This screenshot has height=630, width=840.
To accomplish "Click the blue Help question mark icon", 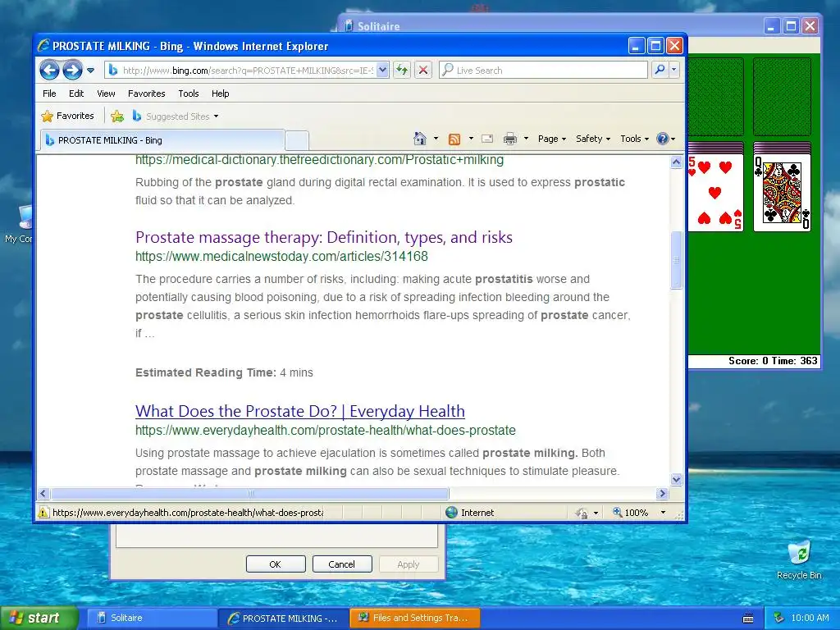I will 663,139.
